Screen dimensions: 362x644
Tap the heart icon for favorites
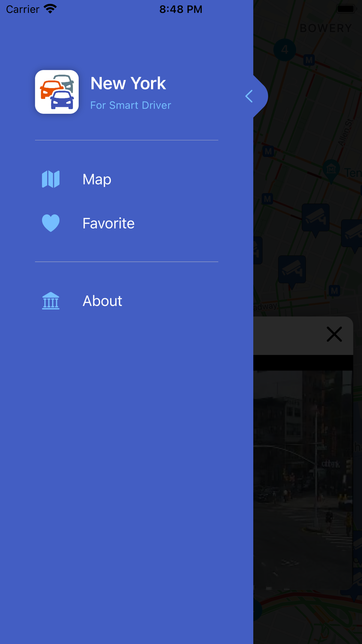(51, 223)
